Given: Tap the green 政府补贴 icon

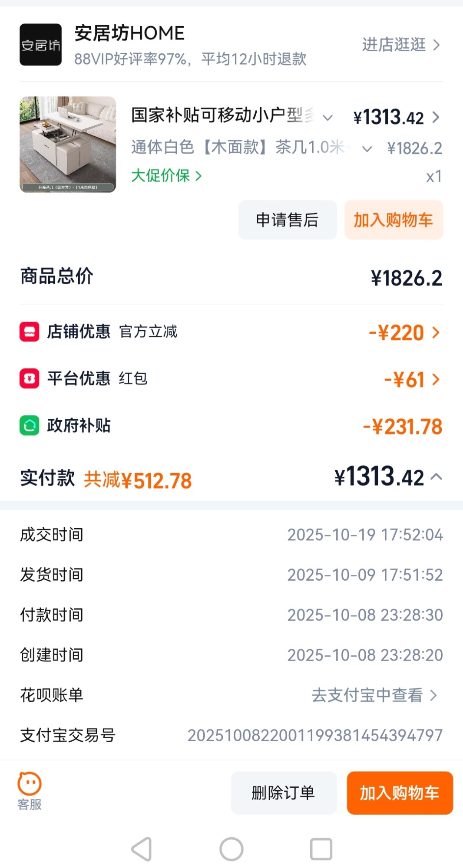Looking at the screenshot, I should coord(30,425).
